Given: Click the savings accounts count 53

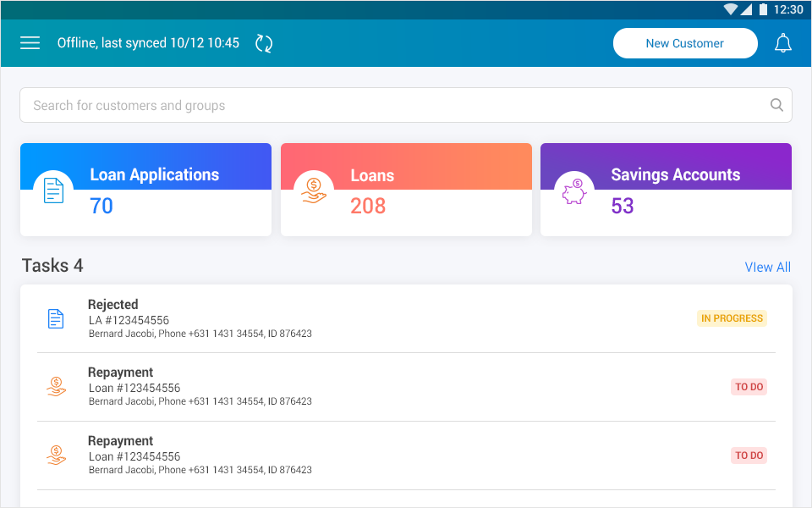Looking at the screenshot, I should click(x=622, y=206).
